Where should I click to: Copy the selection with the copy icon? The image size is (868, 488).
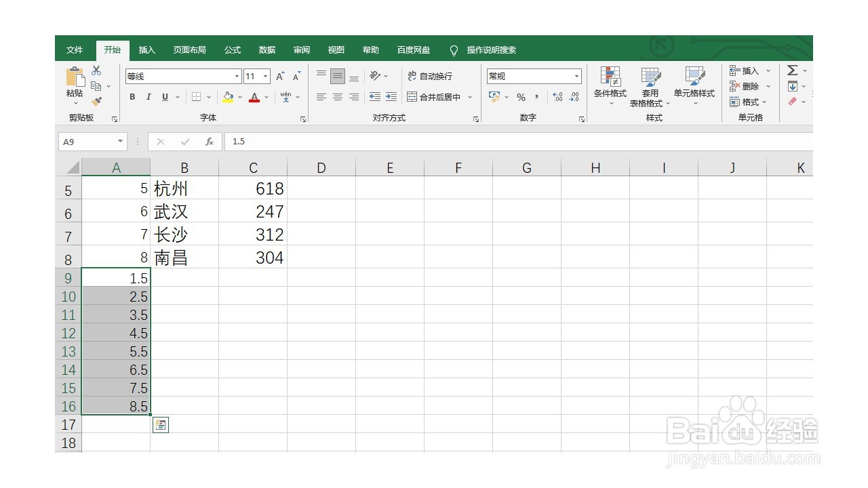pyautogui.click(x=96, y=86)
